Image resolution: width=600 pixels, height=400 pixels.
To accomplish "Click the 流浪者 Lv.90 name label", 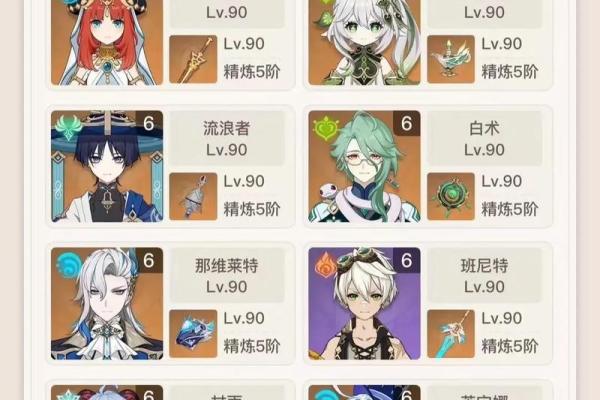I will click(x=227, y=139).
